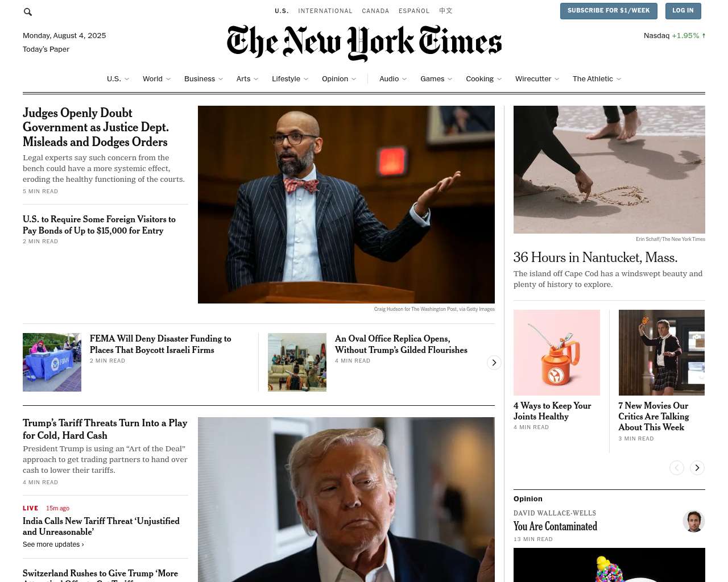Open Today's Paper link
728x582 pixels.
(46, 49)
